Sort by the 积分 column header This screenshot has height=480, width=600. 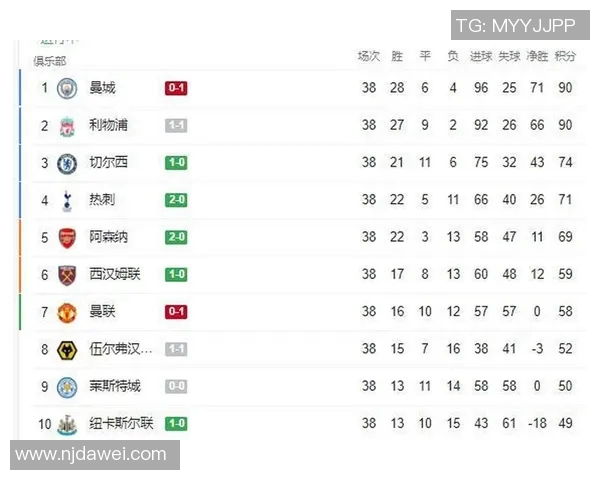tap(566, 56)
